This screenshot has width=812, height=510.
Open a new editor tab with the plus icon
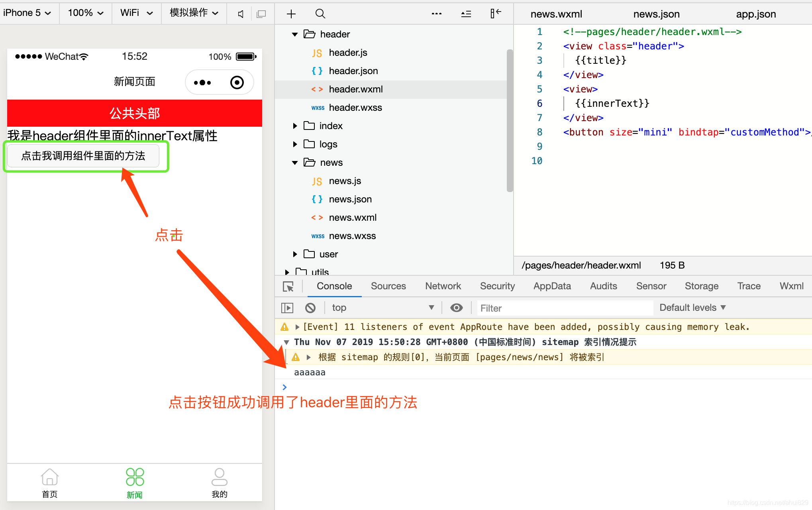291,14
